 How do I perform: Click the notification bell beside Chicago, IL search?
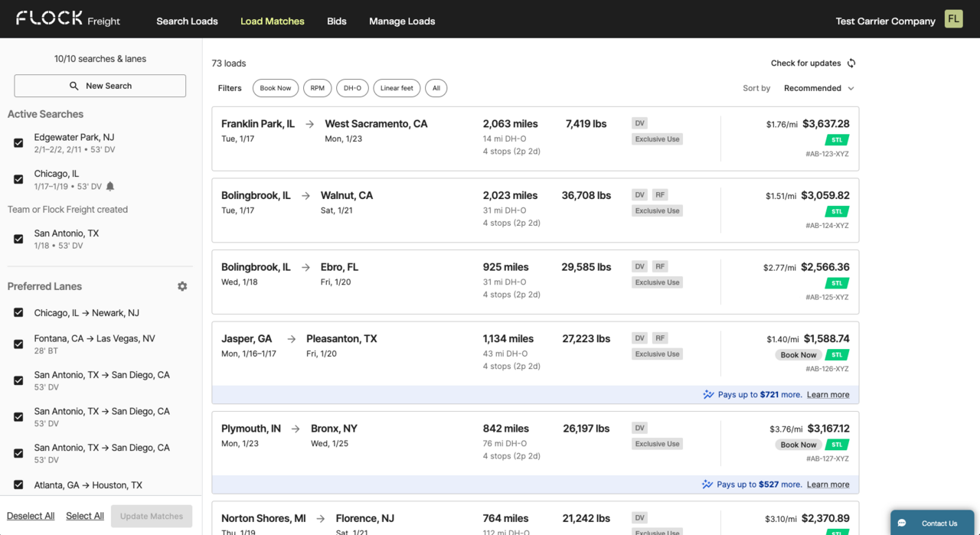pyautogui.click(x=110, y=186)
